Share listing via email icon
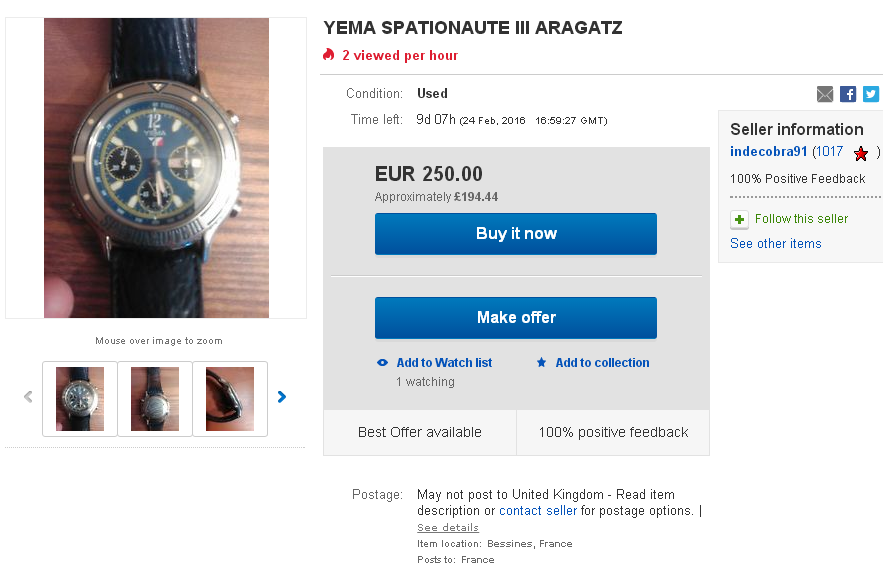The height and width of the screenshot is (575, 883). click(825, 94)
